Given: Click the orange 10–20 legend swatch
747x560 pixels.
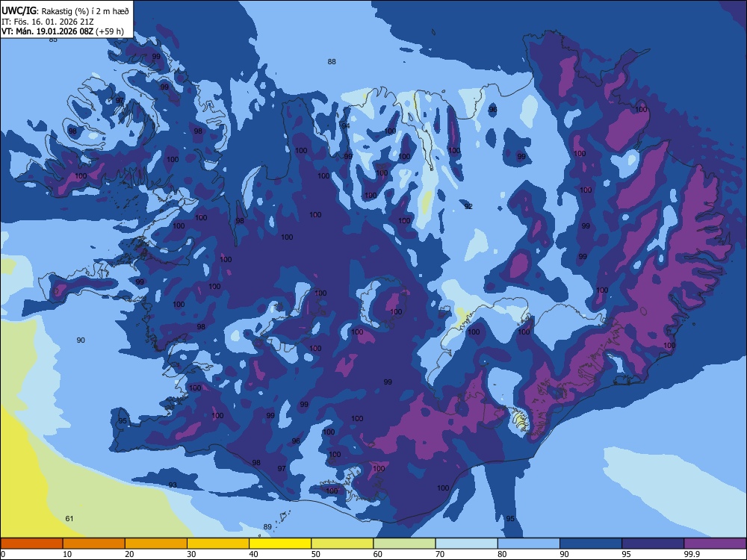Looking at the screenshot, I should [94, 544].
